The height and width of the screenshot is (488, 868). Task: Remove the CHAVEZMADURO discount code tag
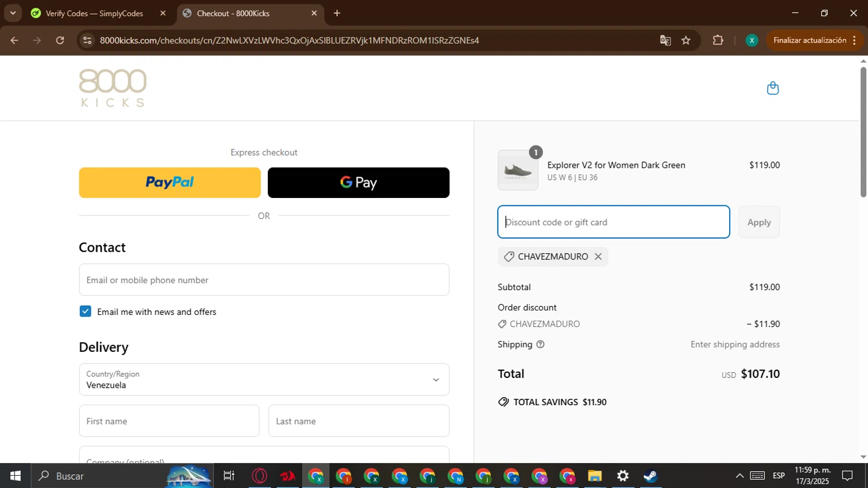click(598, 256)
